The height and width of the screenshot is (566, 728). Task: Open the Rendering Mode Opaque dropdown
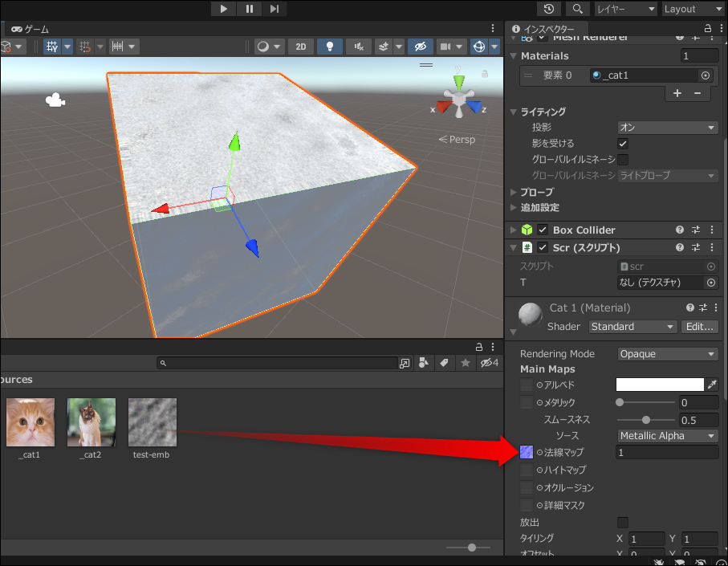point(668,354)
